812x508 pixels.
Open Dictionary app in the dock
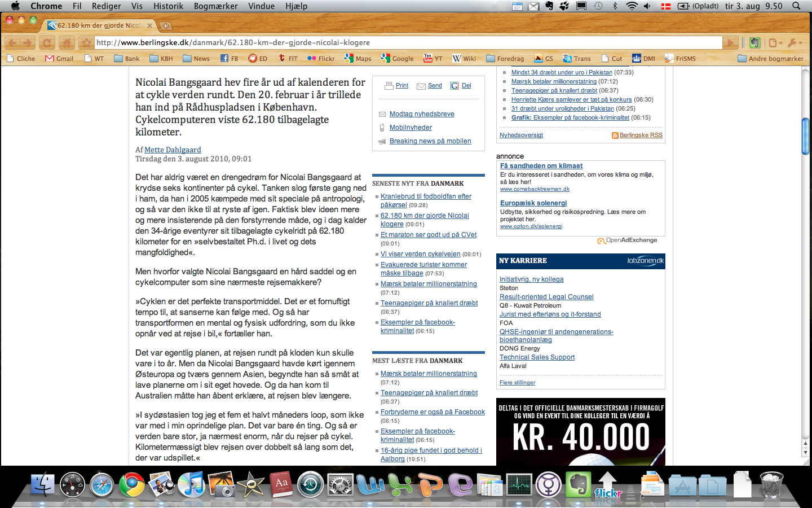pos(281,484)
